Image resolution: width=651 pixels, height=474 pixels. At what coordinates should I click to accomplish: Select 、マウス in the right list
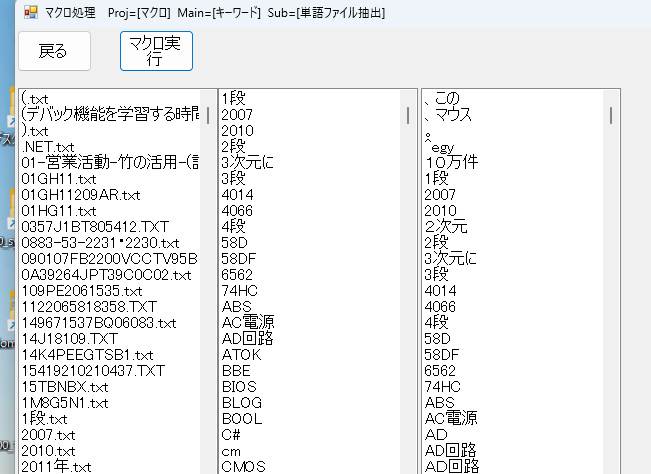[447, 115]
